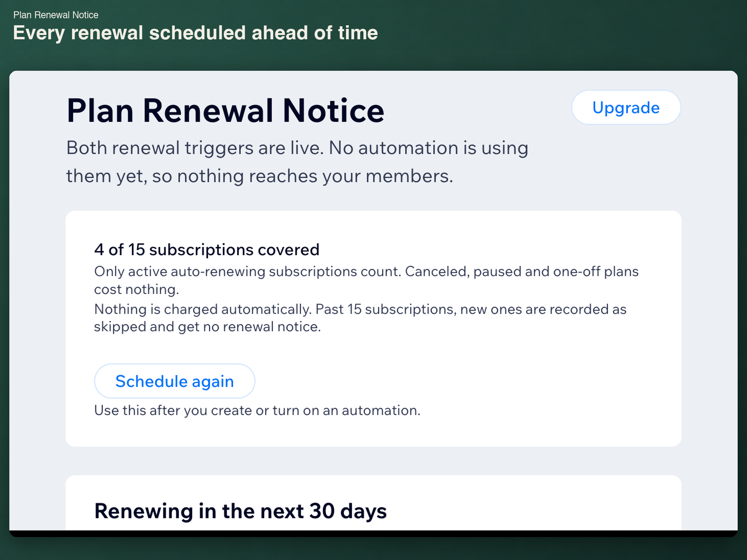Click 'No automation is using' in the subtitle
Screen dimensions: 747x560
428,148
